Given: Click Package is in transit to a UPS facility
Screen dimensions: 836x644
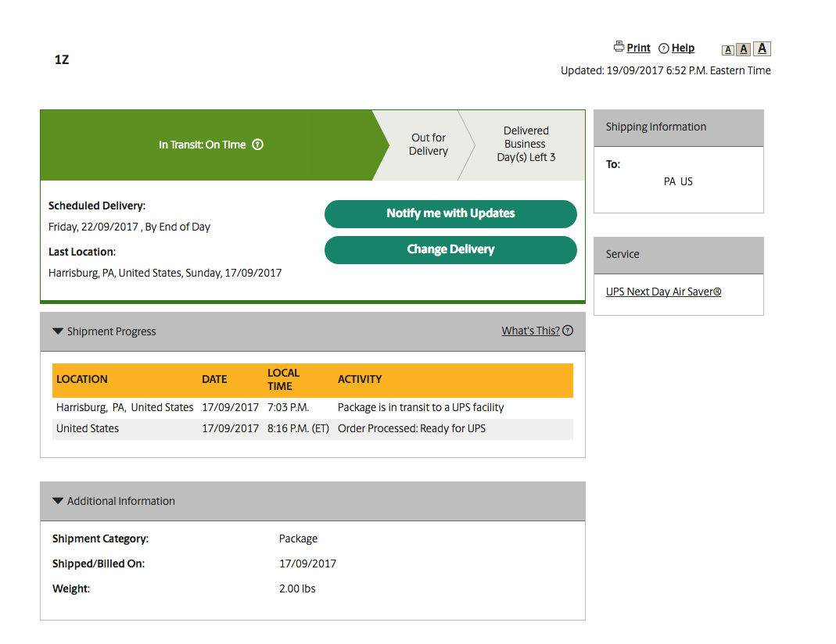Looking at the screenshot, I should tap(421, 407).
